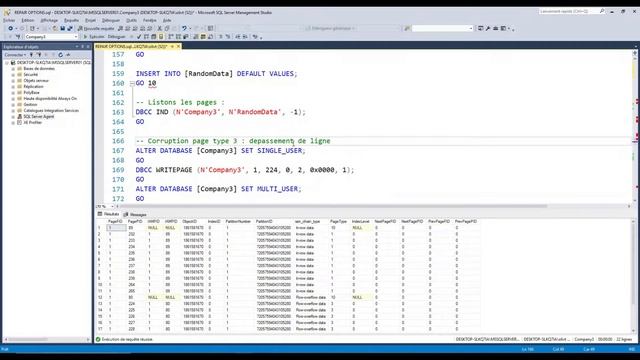Click the wrench properties icon in toolbar
The height and width of the screenshot is (360, 640).
tap(488, 29)
